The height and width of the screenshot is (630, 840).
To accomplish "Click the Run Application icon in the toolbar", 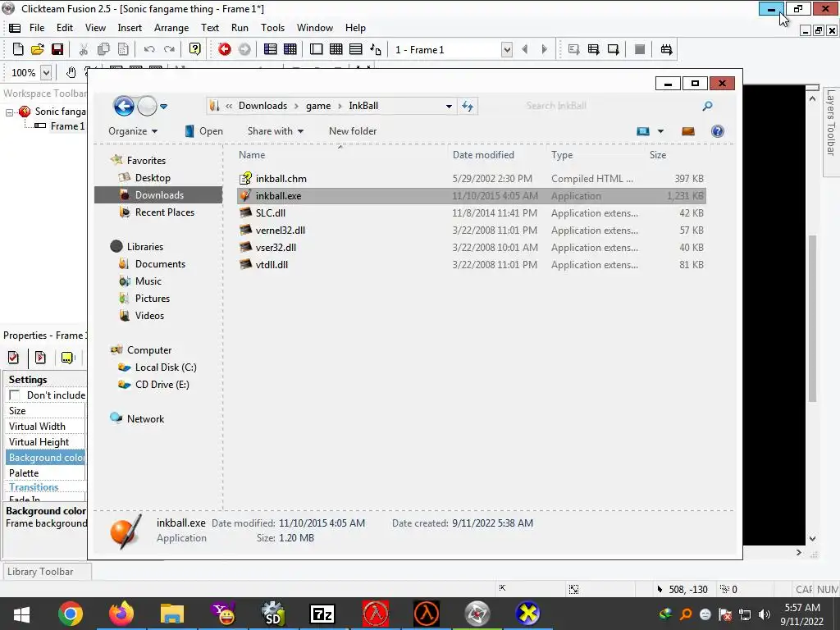I will click(594, 49).
